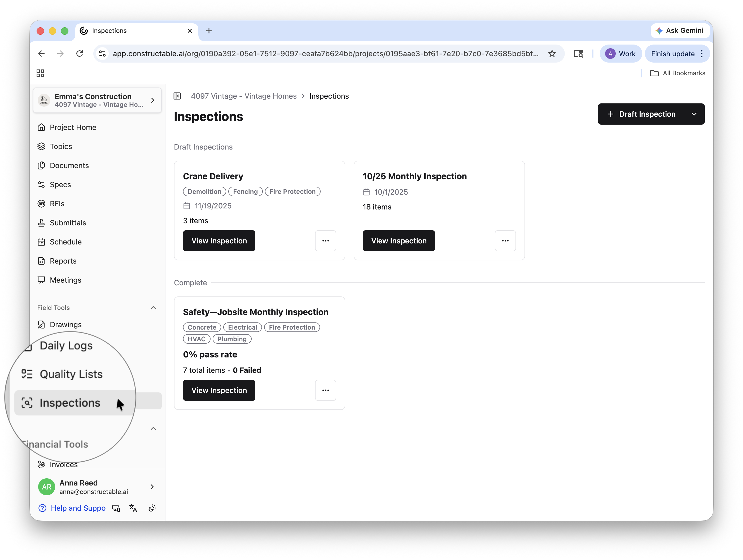Toggle the light/dark theme icon
This screenshot has width=743, height=560.
click(x=152, y=508)
